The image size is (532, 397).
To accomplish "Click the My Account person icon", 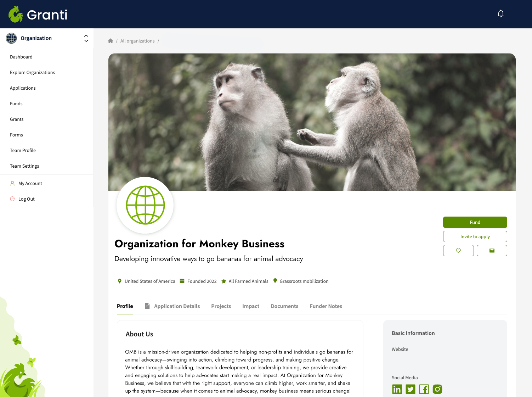I will (12, 183).
